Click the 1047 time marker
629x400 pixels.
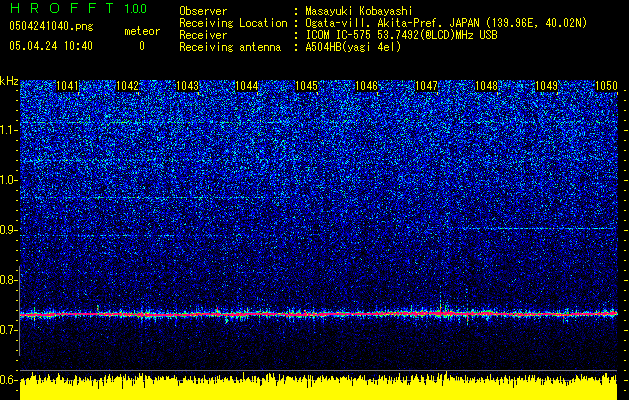[x=426, y=86]
